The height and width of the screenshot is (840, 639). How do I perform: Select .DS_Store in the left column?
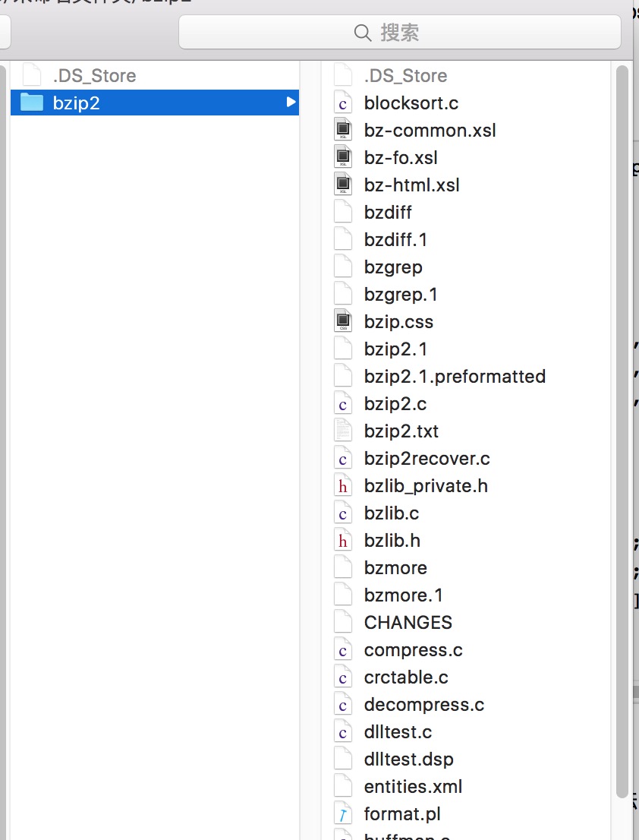(x=94, y=76)
